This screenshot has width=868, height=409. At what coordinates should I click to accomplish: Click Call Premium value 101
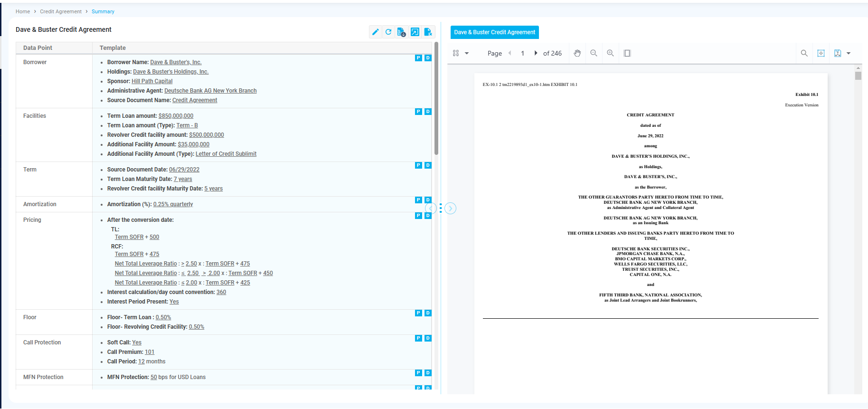pyautogui.click(x=150, y=352)
